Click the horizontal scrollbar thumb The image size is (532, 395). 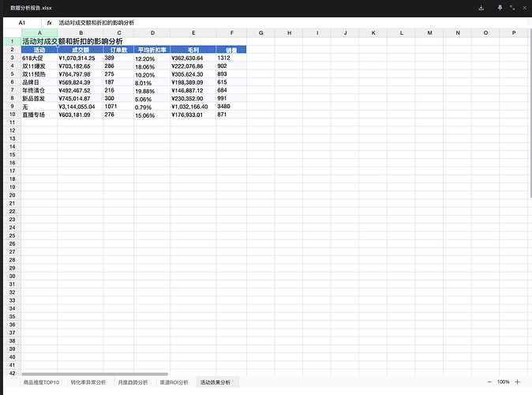[x=95, y=374]
